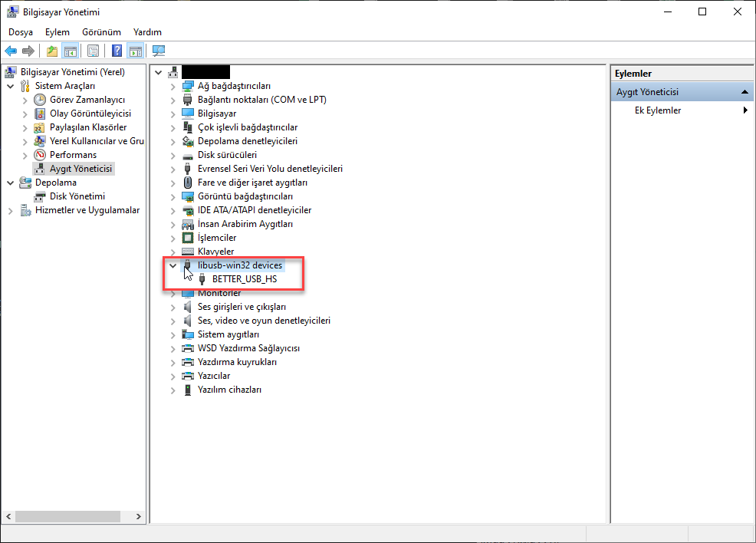Click the Scan for hardware changes monitor icon
The height and width of the screenshot is (543, 756).
pyautogui.click(x=159, y=51)
